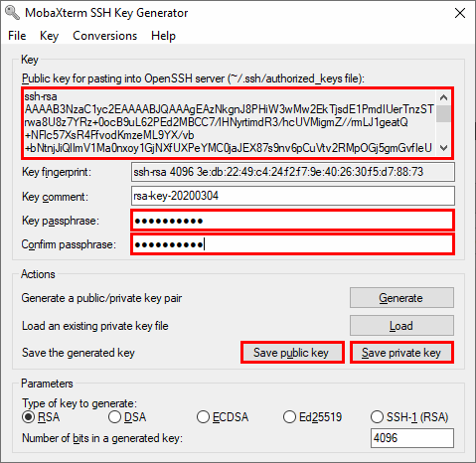Choose the SSH-1 (RSA) key type
The image size is (476, 463).
409,417
